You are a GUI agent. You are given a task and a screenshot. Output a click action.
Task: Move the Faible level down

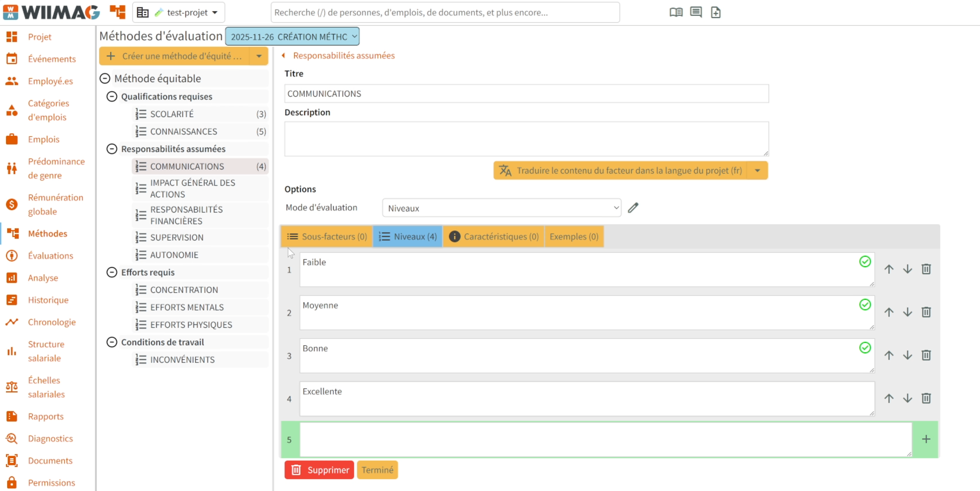click(907, 269)
